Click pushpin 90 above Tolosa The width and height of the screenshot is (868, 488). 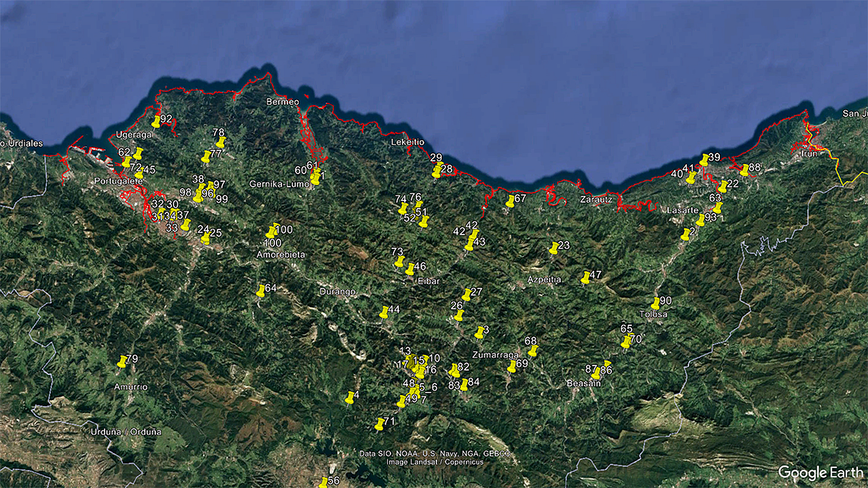pyautogui.click(x=656, y=303)
